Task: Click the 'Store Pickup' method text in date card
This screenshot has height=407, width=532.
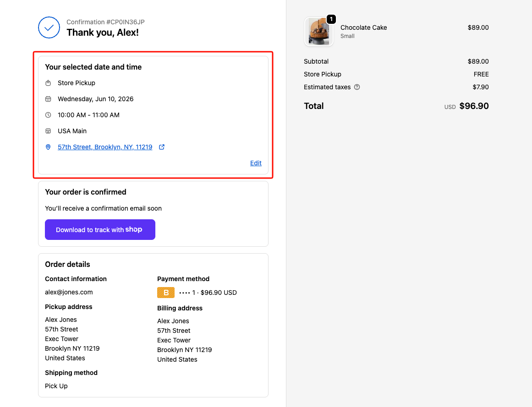Action: coord(77,83)
